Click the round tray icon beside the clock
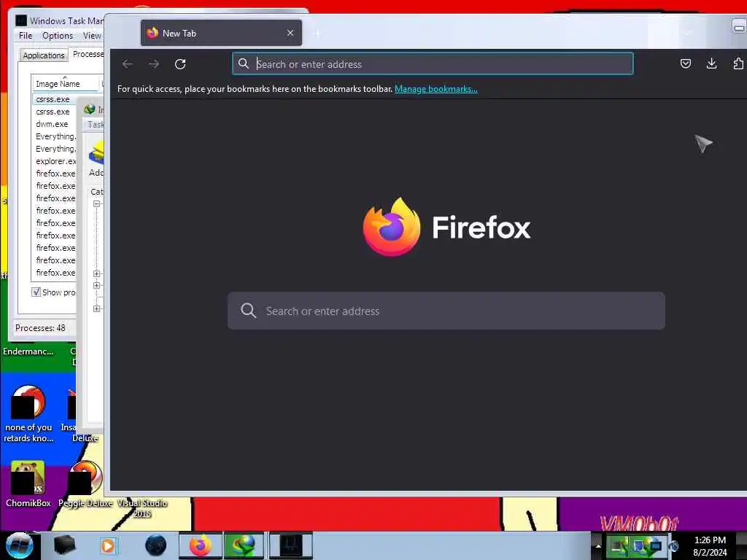Image resolution: width=747 pixels, height=560 pixels. pos(674,545)
